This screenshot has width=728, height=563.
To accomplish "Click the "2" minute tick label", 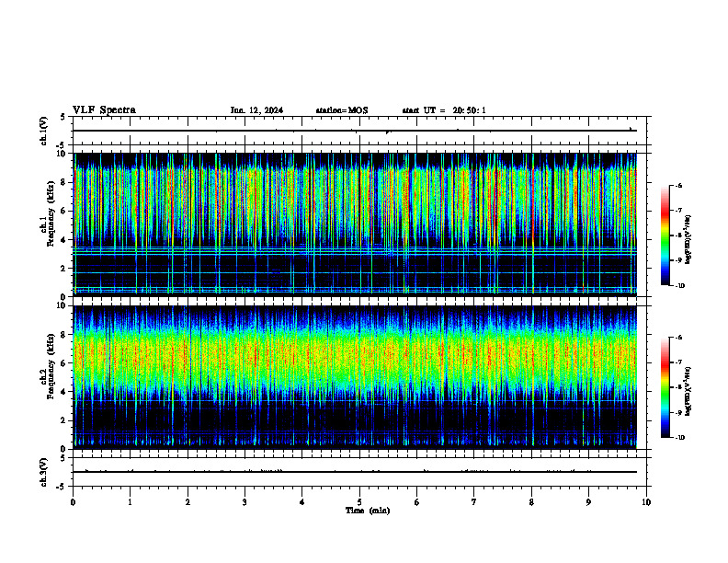I will (x=188, y=502).
